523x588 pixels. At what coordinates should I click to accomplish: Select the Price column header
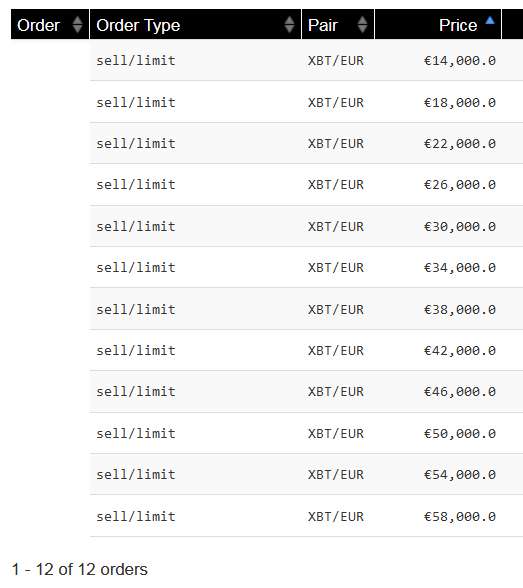pos(438,24)
